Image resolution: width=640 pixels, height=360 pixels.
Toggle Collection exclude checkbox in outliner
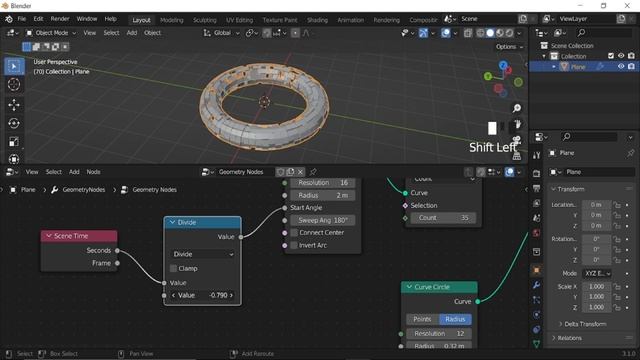611,56
